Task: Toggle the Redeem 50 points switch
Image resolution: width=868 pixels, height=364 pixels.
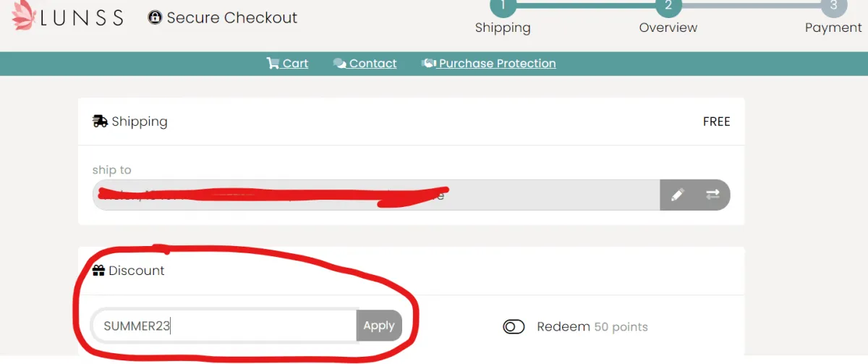Action: 514,327
